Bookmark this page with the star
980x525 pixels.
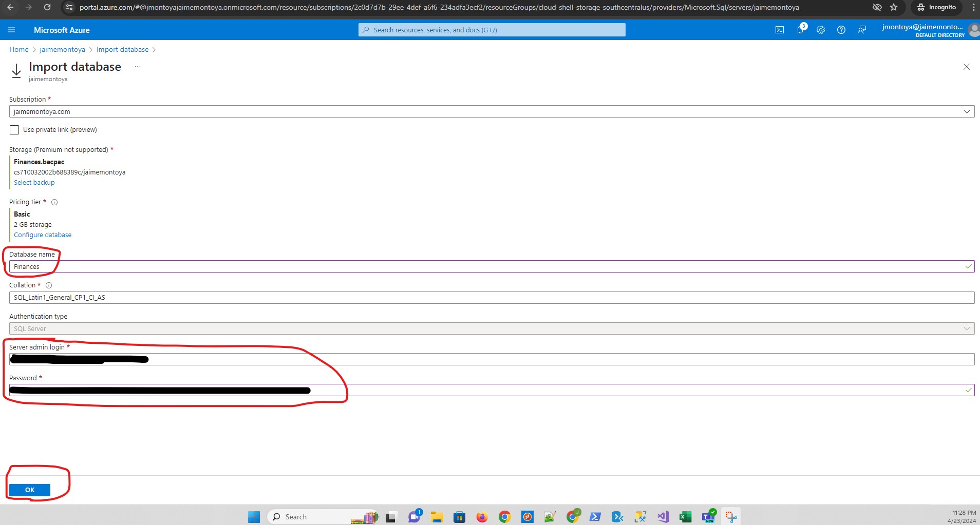click(x=894, y=7)
